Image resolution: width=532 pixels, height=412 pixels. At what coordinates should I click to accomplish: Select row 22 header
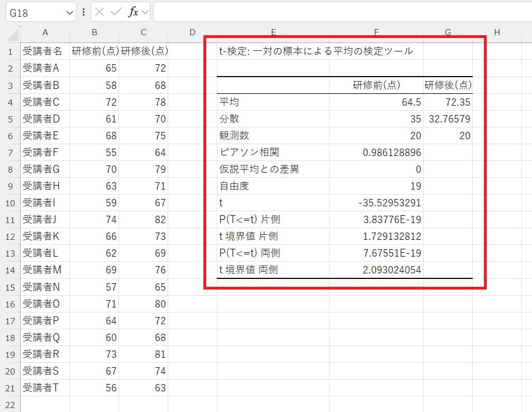(9, 404)
